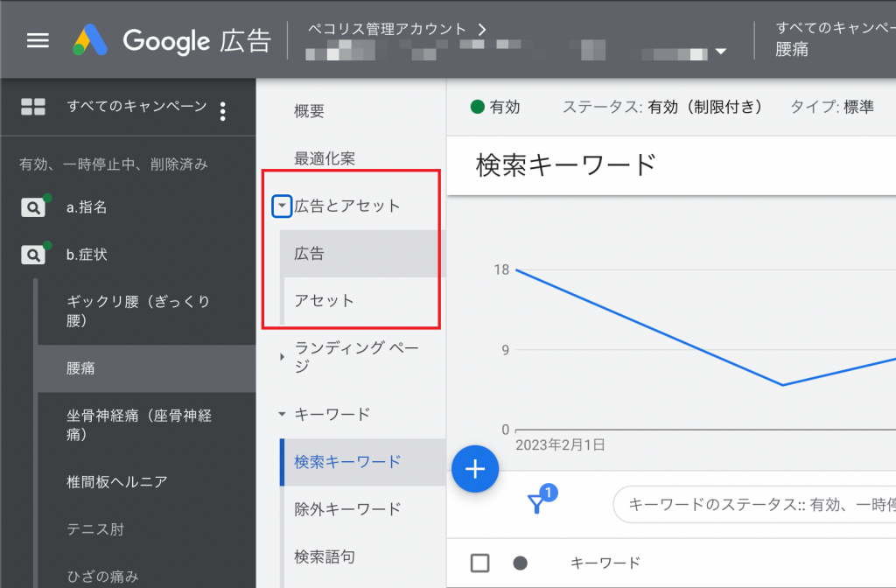Click the 広告とアセット section label

point(347,206)
